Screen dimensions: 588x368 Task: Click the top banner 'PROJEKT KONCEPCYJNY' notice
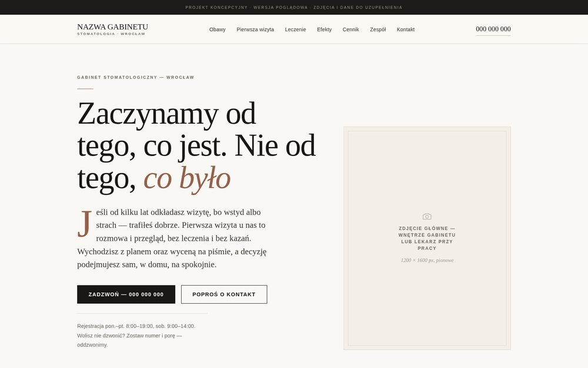pos(293,7)
